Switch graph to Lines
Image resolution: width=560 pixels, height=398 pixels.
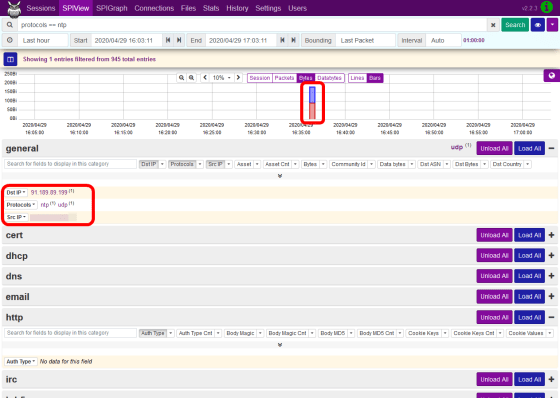[x=357, y=78]
